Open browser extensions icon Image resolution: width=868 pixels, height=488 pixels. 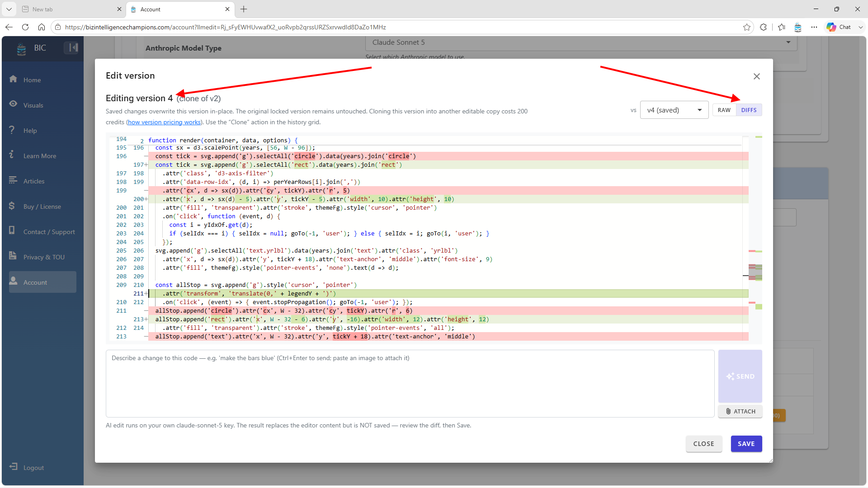click(764, 27)
